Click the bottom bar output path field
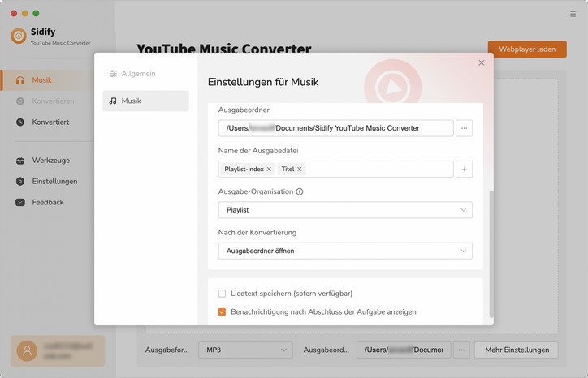Image resolution: width=588 pixels, height=378 pixels. click(x=404, y=350)
